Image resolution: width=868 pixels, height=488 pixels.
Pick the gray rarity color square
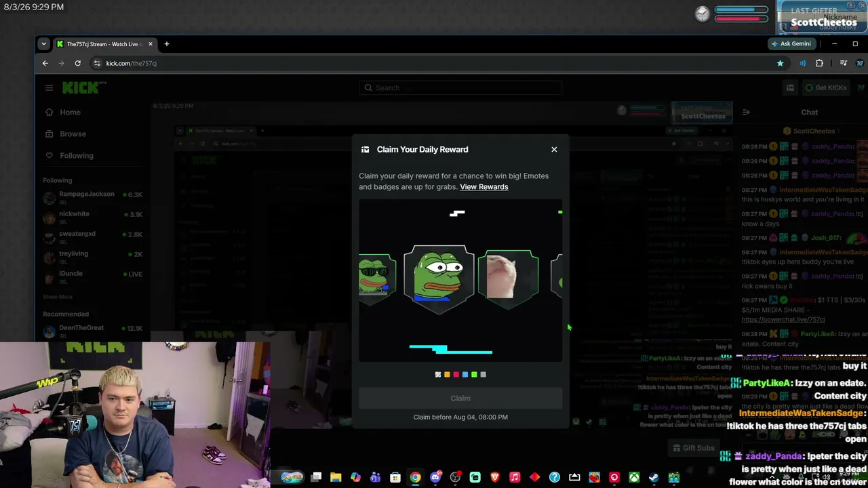pyautogui.click(x=483, y=374)
